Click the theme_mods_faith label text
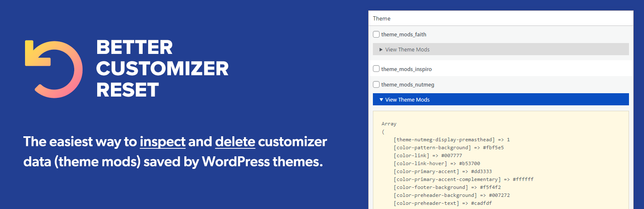Screen dimensions: 644x209 click(404, 34)
